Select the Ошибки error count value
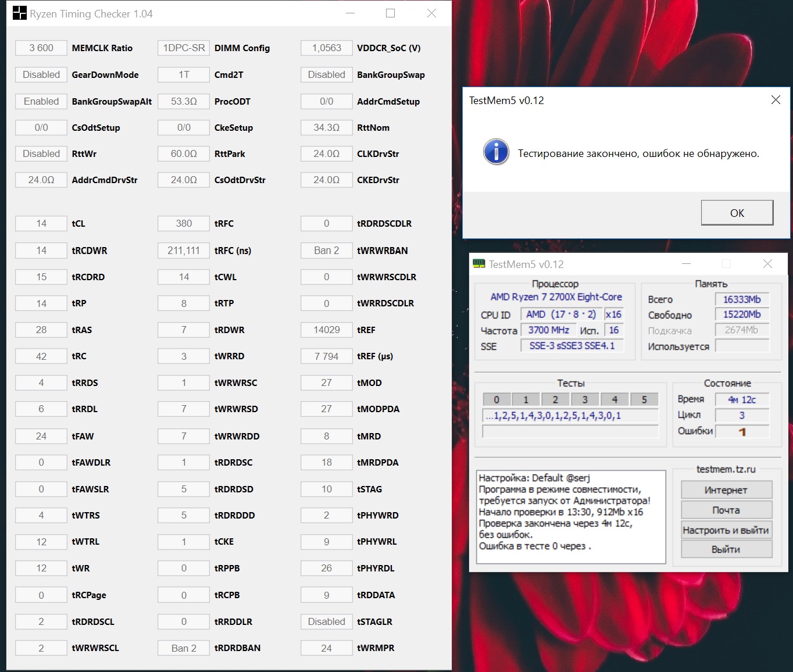Screen dimensions: 793x672 point(742,431)
